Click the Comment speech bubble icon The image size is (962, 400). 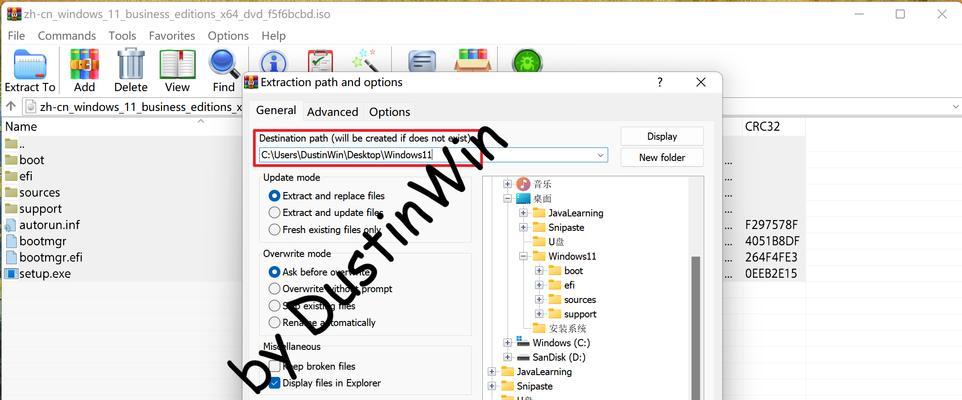pyautogui.click(x=423, y=61)
